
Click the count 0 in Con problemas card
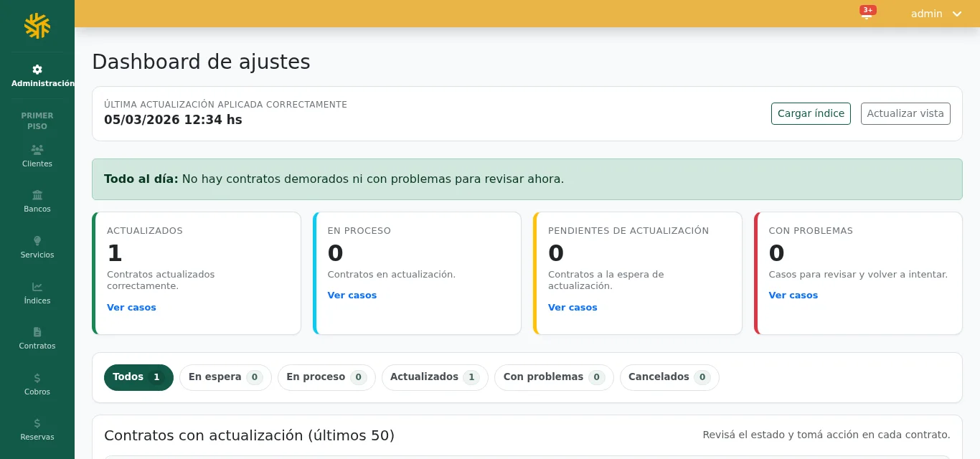776,253
